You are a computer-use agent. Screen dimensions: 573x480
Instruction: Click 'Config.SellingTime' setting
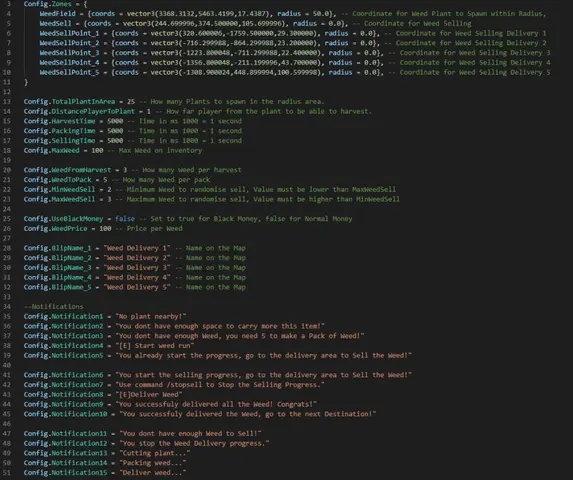click(60, 141)
